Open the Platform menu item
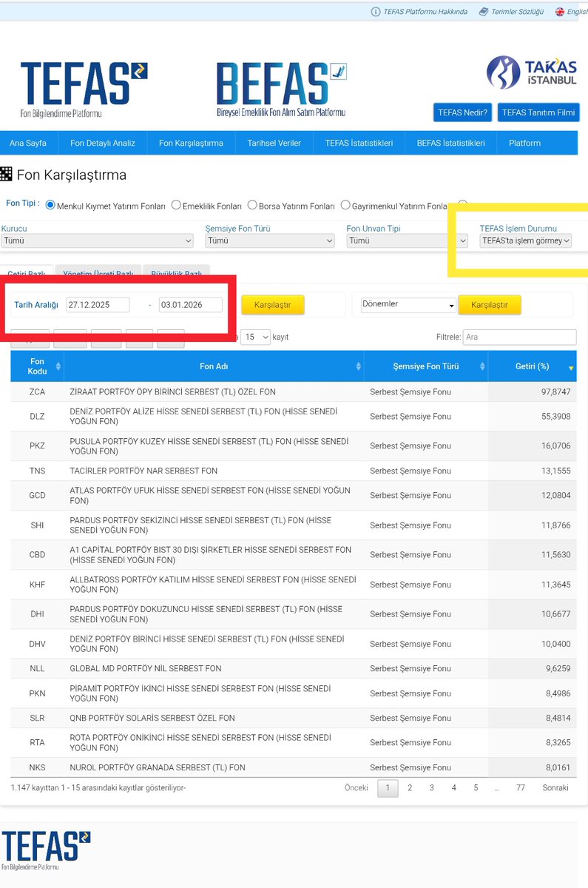Screen dimensions: 588x888 pyautogui.click(x=525, y=143)
